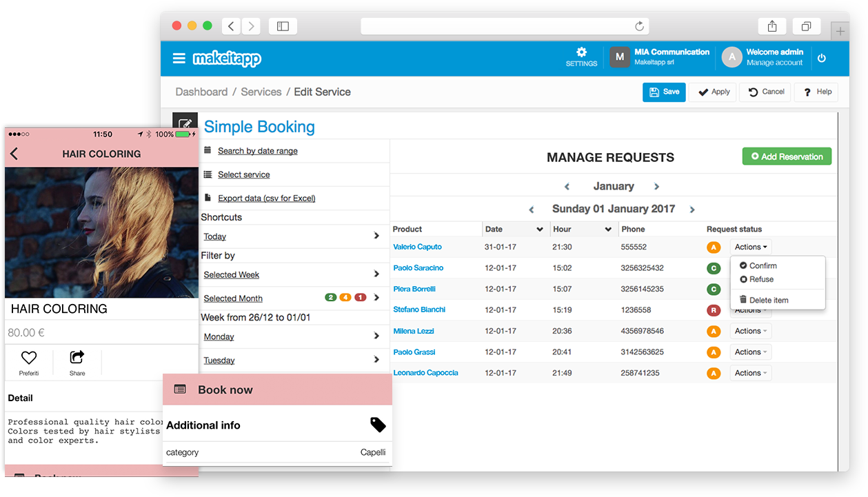Go to next month after January
The image size is (868, 497).
click(x=656, y=186)
